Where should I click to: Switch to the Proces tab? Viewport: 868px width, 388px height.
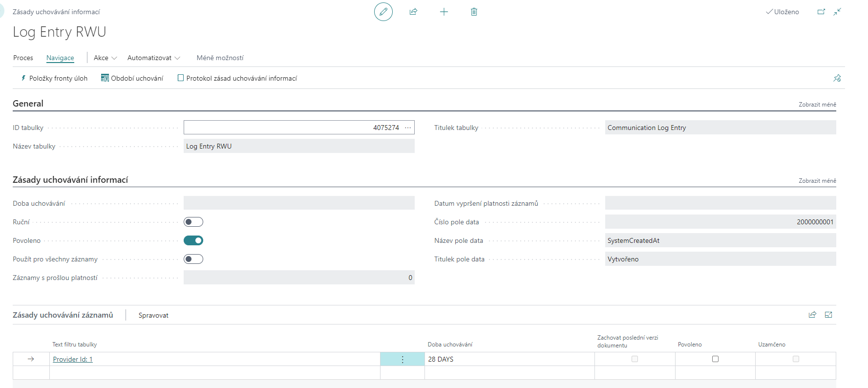pos(23,58)
